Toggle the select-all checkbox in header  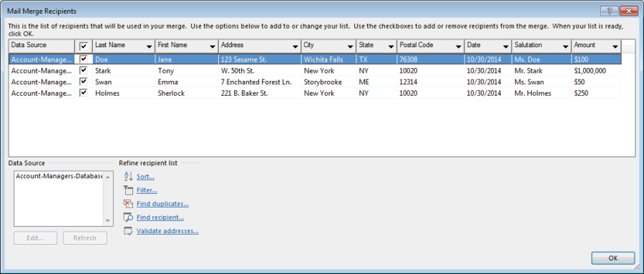point(84,46)
